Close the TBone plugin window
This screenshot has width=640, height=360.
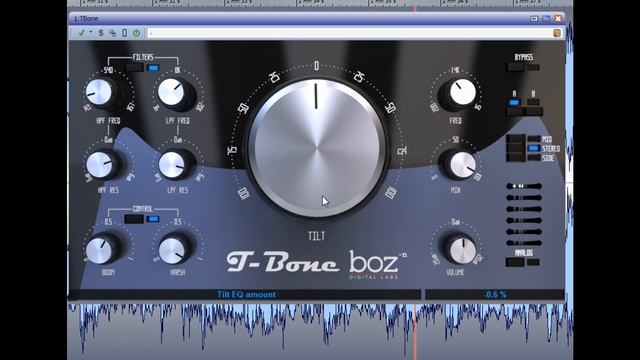[x=558, y=19]
